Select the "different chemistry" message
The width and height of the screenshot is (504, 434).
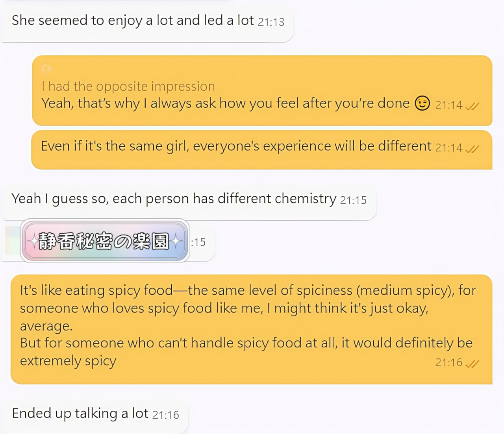174,199
